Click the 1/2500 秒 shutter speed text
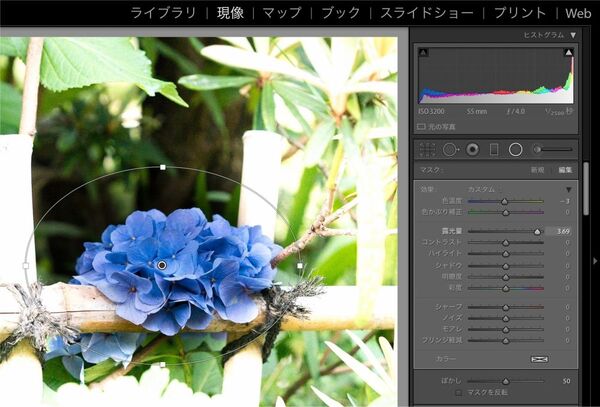600x407 pixels. point(559,112)
